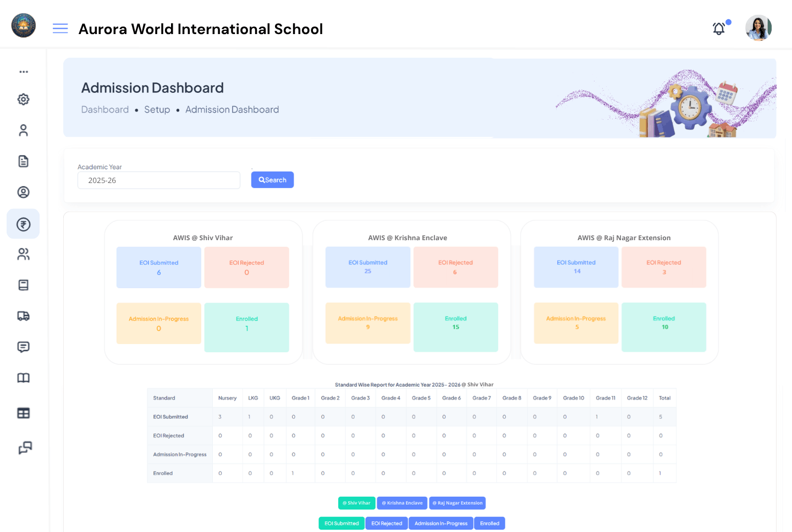Screen dimensions: 792x532
Task: Select the document icon in the sidebar
Action: [x=23, y=160]
